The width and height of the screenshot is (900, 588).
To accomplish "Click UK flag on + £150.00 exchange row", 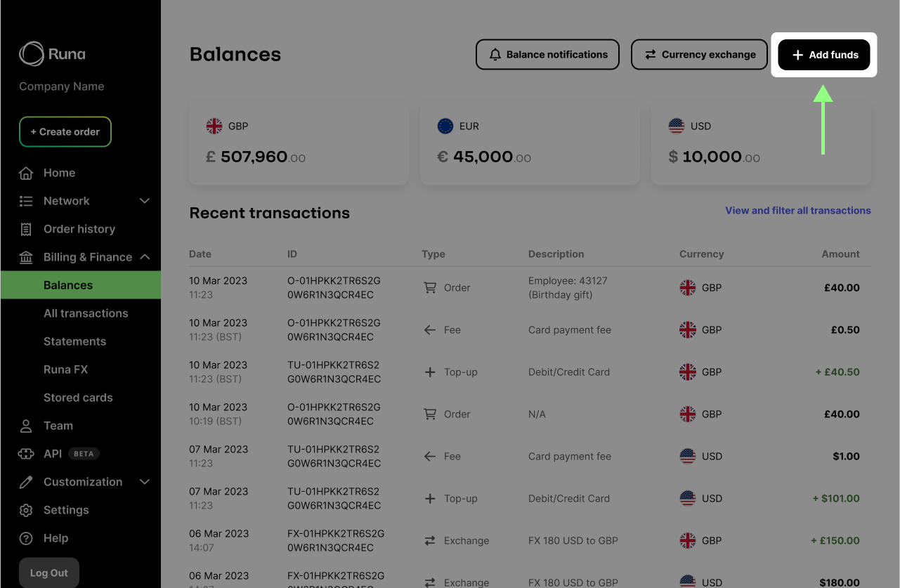I will pos(688,540).
